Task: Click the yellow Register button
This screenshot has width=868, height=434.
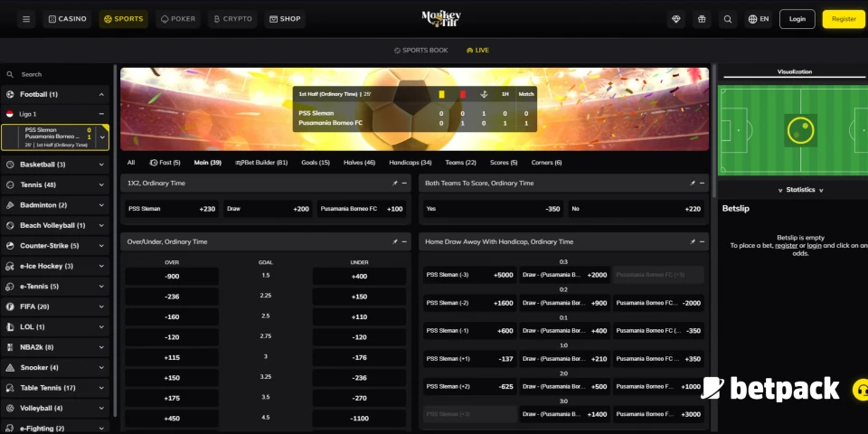Action: coord(843,19)
